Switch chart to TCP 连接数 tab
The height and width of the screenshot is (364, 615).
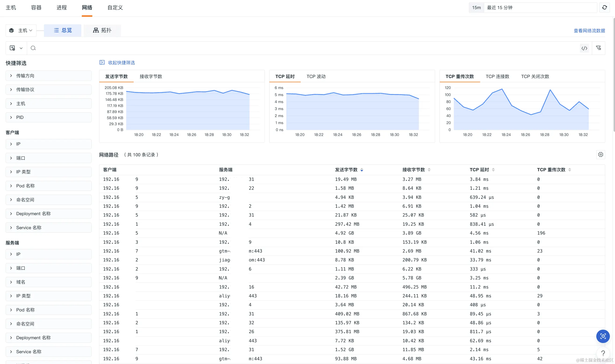coord(497,77)
